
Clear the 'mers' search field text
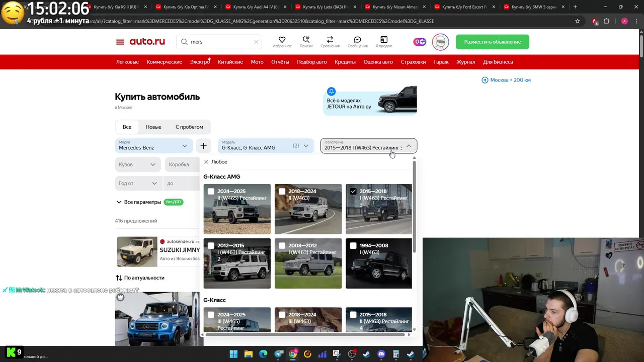[x=256, y=42]
